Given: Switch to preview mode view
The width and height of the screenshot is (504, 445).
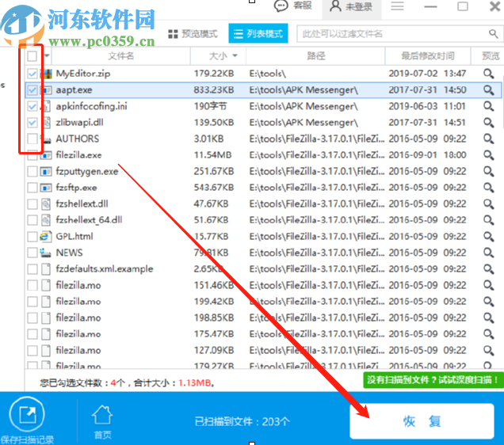Looking at the screenshot, I should (193, 34).
